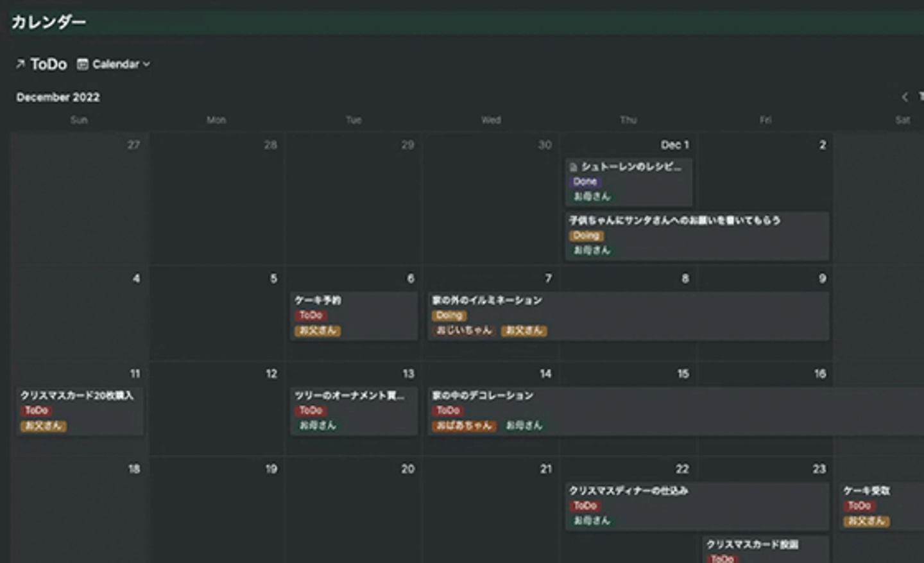Click the おばあちゃん tag on 家の中のデコレーション
This screenshot has width=924, height=563.
[x=464, y=426]
